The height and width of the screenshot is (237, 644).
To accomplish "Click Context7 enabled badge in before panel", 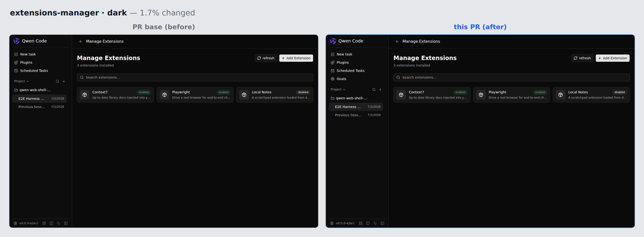I will click(144, 92).
